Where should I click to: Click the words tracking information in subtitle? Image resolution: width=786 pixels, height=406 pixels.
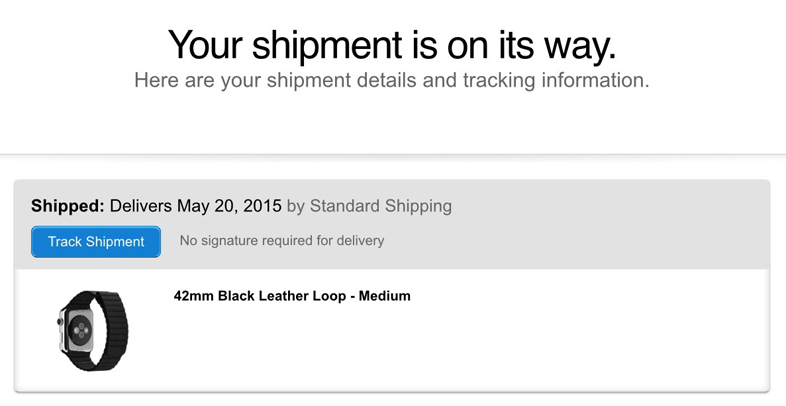(x=556, y=80)
